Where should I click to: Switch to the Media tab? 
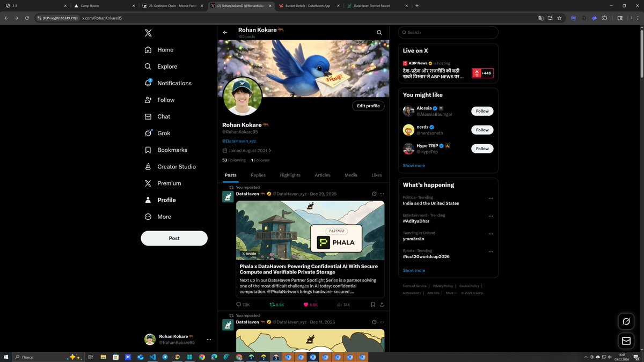pos(351,175)
